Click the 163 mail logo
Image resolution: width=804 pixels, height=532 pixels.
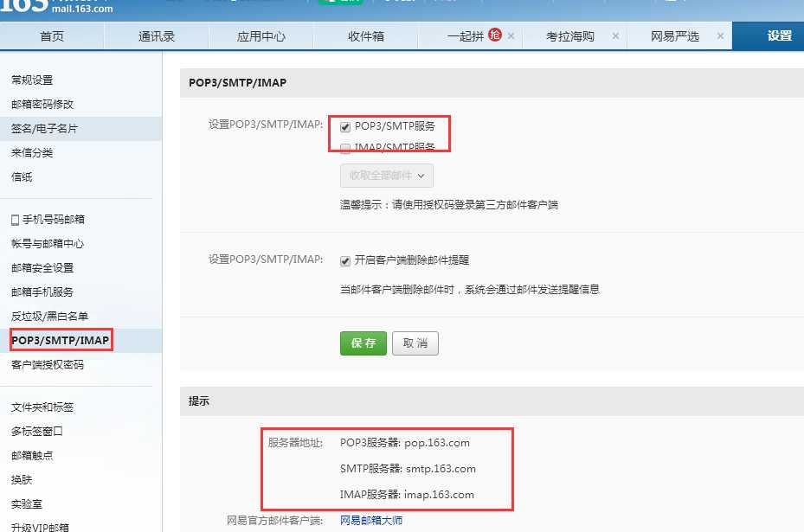(56, 7)
